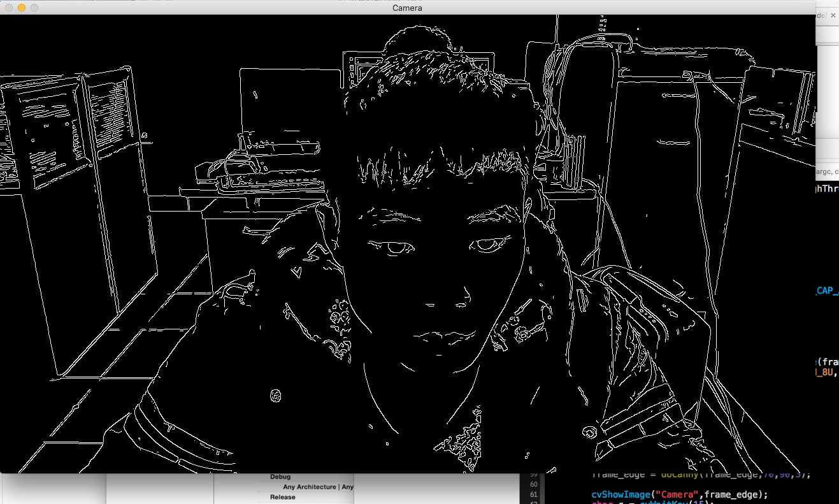
Task: Click the cvShowImage code line in Xcode editor
Action: pyautogui.click(x=680, y=494)
